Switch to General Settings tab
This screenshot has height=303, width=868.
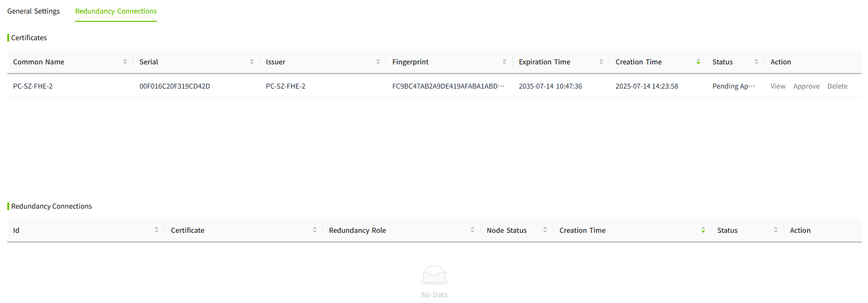click(33, 11)
